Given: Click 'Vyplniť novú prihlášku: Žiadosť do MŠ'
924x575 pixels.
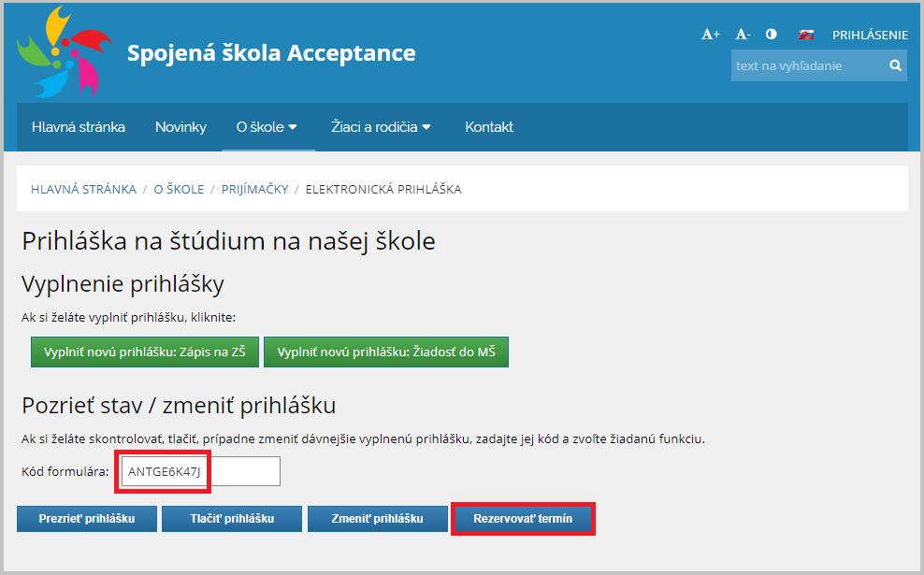Looking at the screenshot, I should (386, 352).
